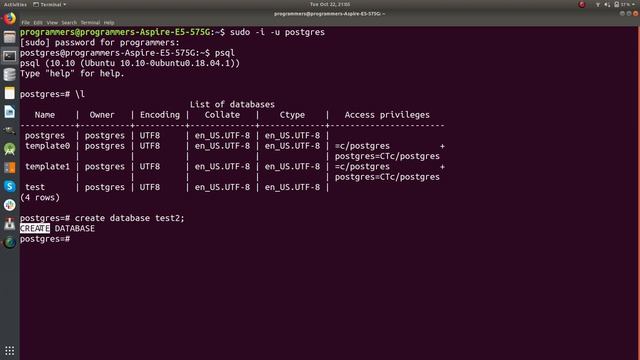The width and height of the screenshot is (640, 360).
Task: Click 'create database test2;' command
Action: (x=129, y=218)
